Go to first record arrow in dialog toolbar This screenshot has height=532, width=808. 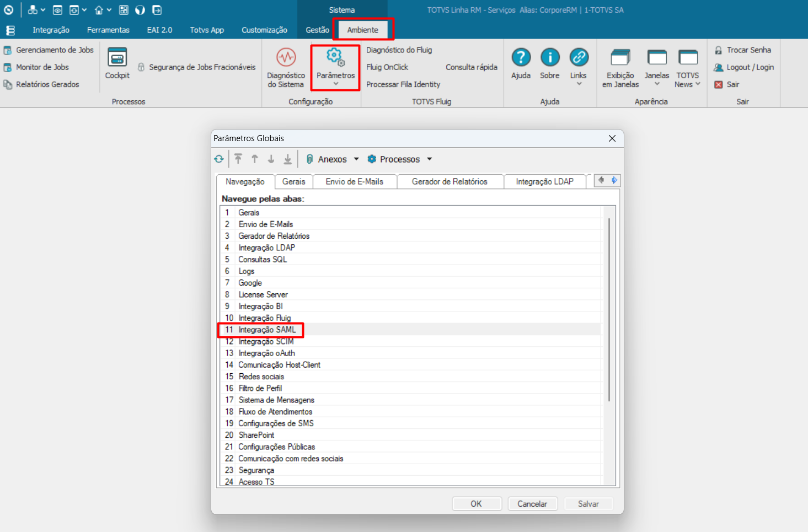click(238, 159)
